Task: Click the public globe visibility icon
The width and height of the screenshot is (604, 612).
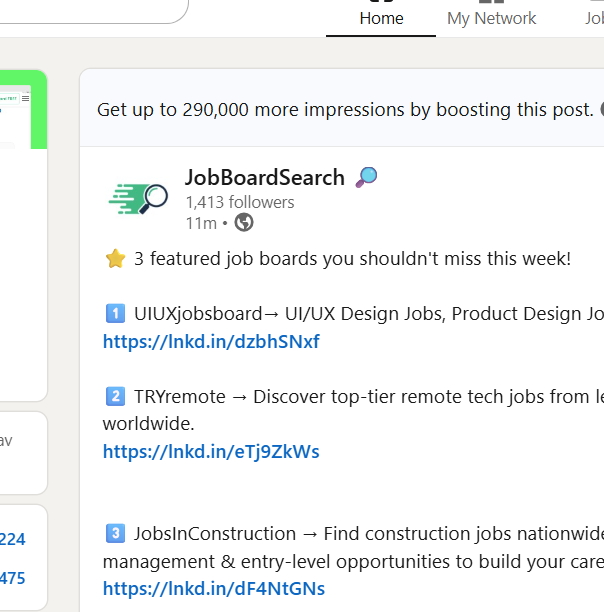Action: point(244,223)
